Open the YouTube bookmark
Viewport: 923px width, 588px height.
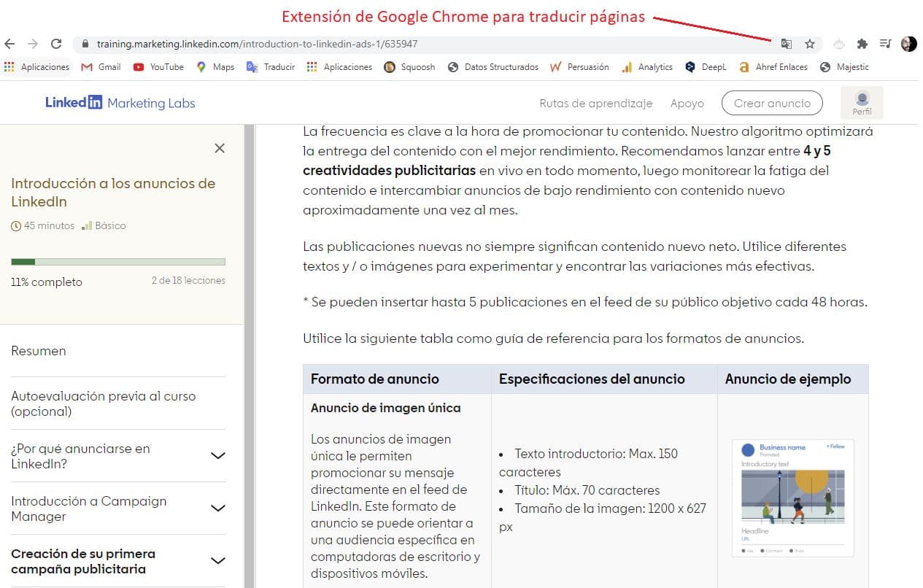coord(139,66)
